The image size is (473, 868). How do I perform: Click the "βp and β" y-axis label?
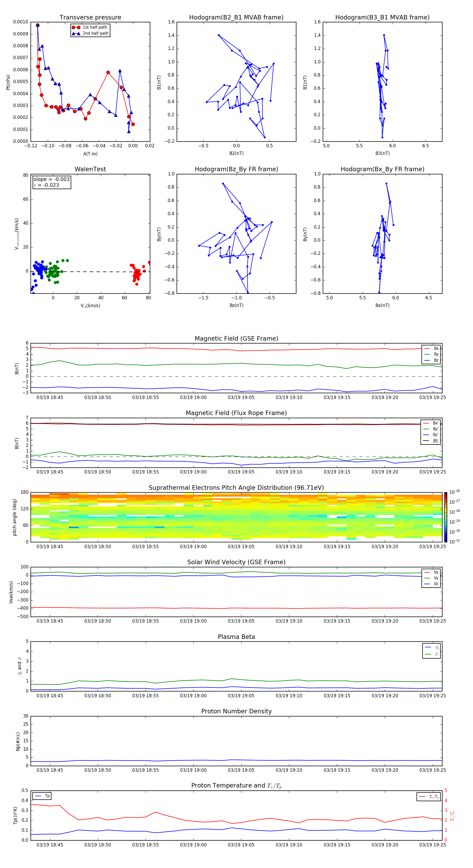pos(19,666)
